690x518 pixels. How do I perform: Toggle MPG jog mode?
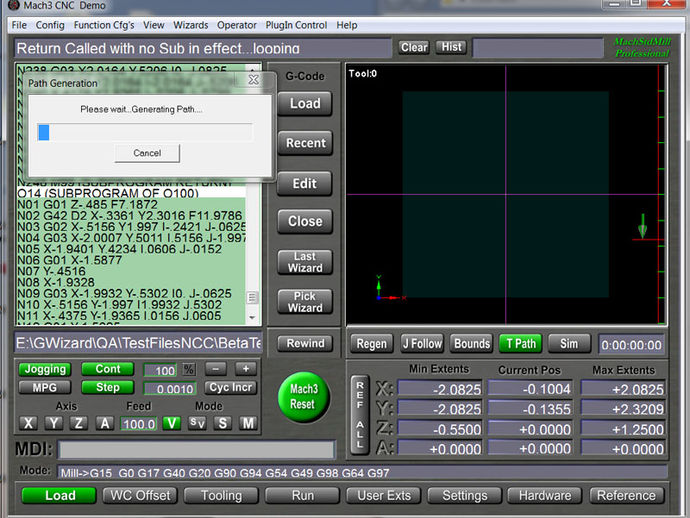click(x=45, y=388)
